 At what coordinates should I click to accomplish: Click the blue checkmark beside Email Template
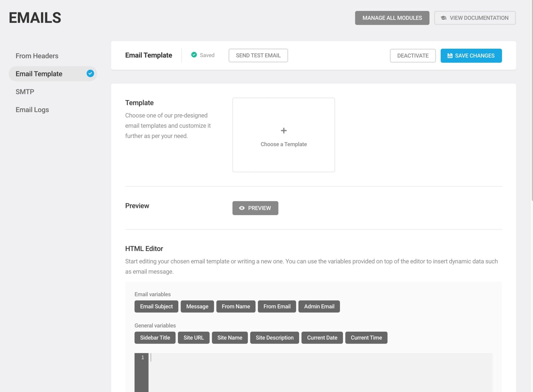coord(90,74)
